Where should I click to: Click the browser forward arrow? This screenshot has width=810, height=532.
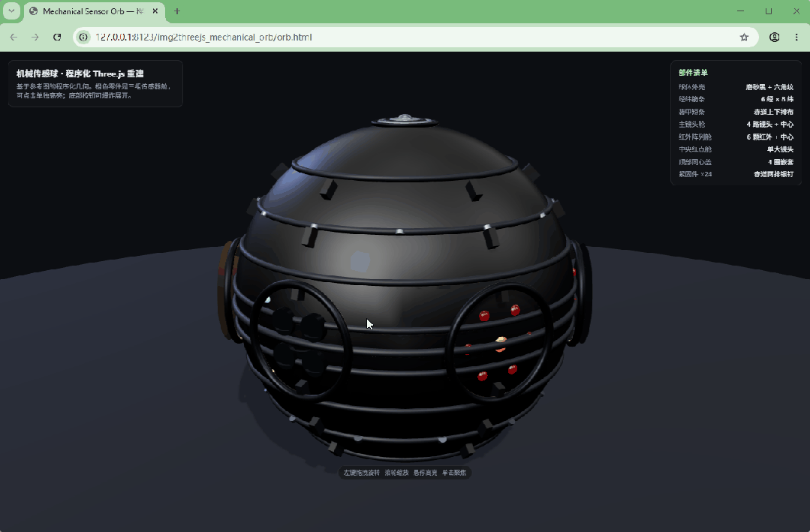coord(35,38)
